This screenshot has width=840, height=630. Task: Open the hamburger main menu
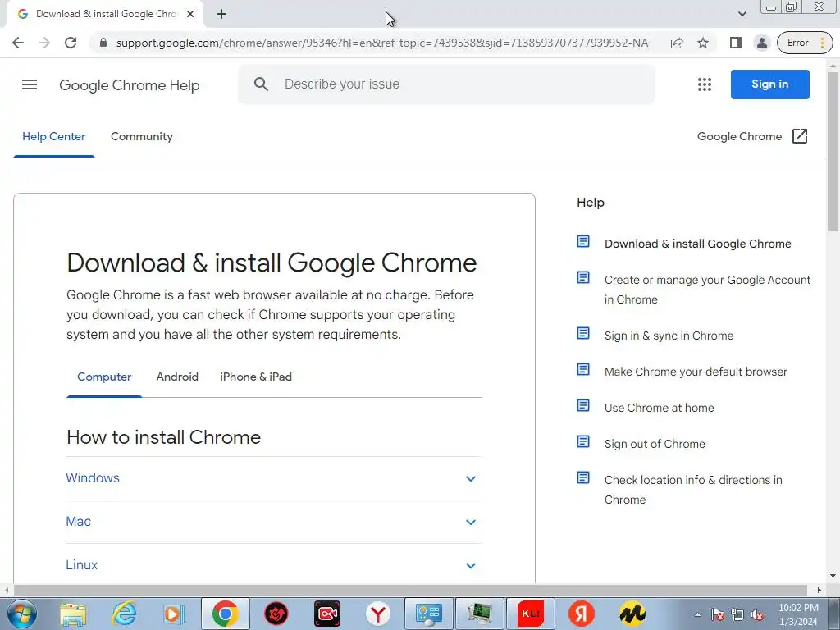(x=30, y=84)
